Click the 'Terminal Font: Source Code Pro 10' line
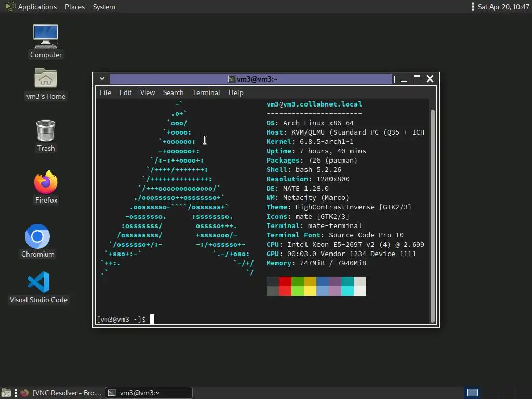The height and width of the screenshot is (399, 532). [335, 235]
